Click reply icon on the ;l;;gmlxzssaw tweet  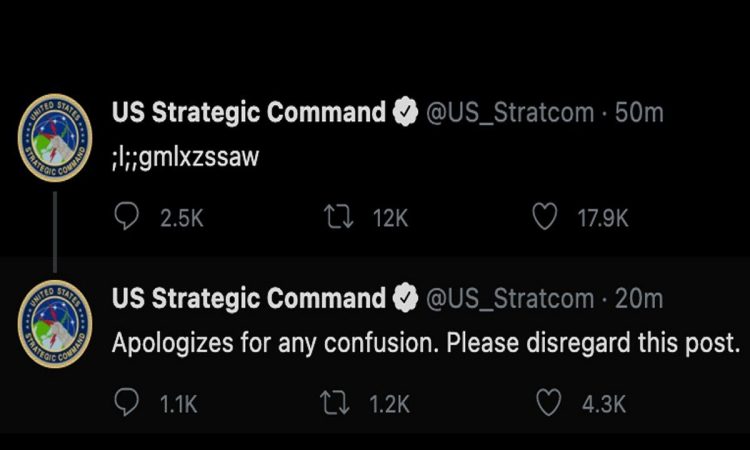click(127, 217)
